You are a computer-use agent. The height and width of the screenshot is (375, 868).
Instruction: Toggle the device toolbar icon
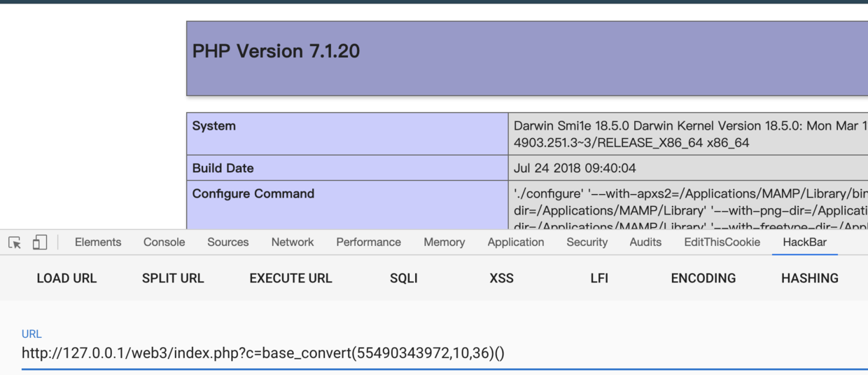coord(40,243)
